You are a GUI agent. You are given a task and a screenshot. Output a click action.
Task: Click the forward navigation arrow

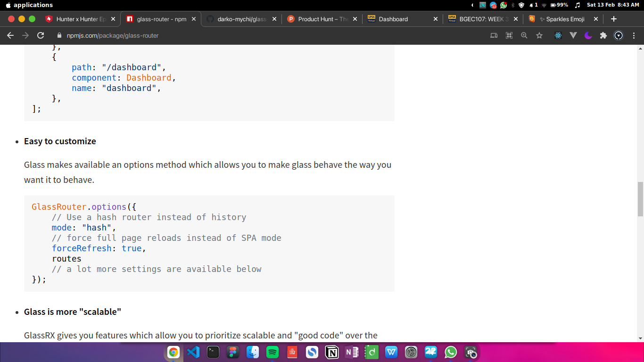point(25,35)
